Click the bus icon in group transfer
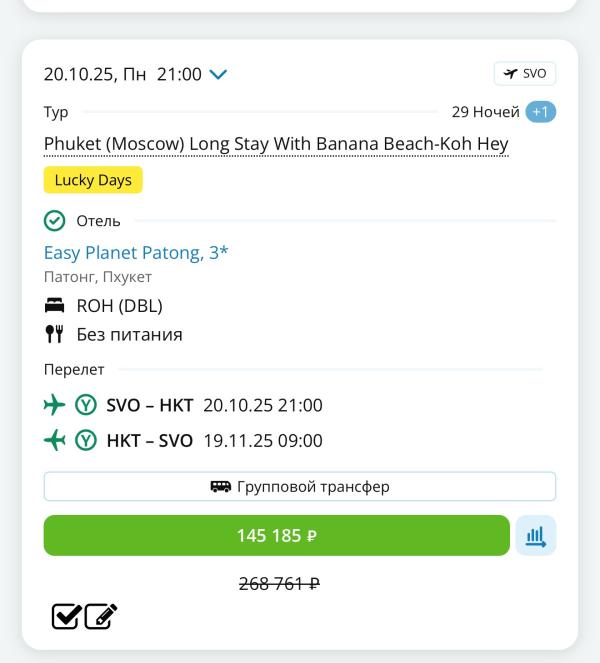This screenshot has width=600, height=663. [x=221, y=487]
